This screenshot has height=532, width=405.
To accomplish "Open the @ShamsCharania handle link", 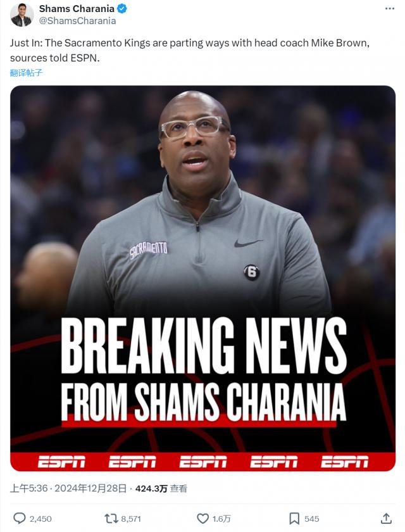I will point(78,21).
